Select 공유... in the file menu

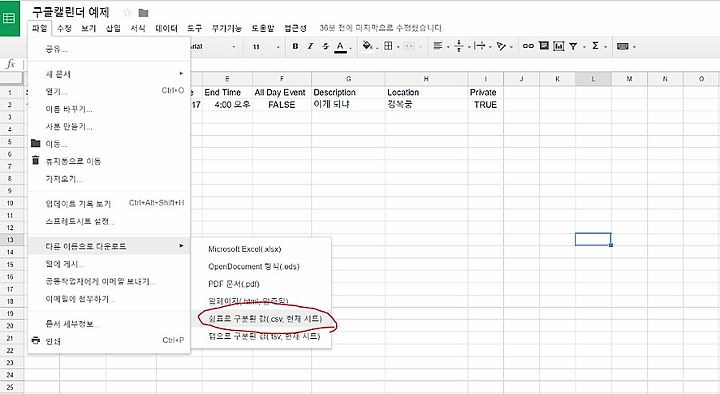coord(109,49)
